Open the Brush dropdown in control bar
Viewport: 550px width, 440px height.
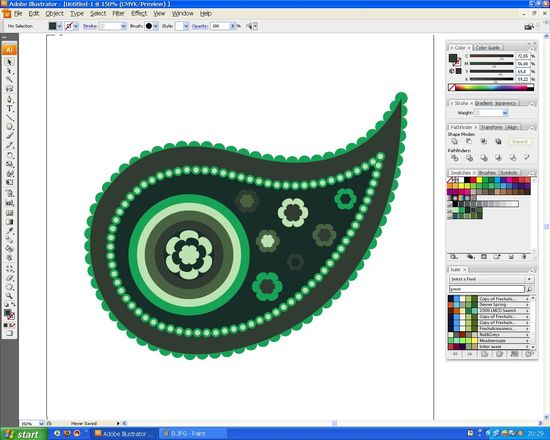[x=156, y=26]
